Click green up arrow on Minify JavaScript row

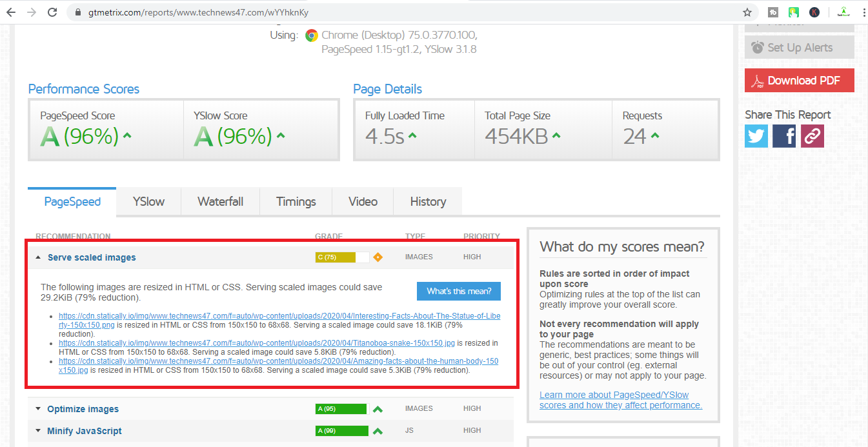(378, 431)
